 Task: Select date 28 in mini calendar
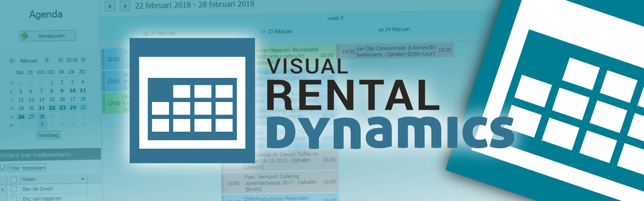[41, 116]
